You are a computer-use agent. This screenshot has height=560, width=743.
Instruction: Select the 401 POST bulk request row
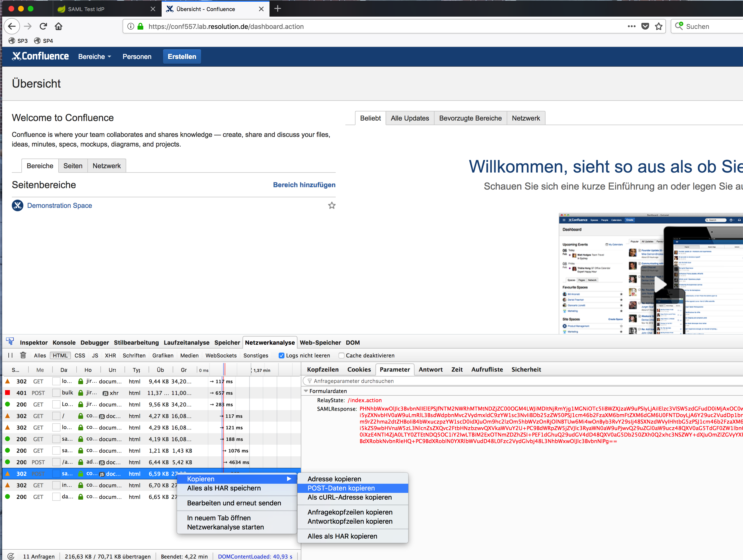(x=151, y=393)
